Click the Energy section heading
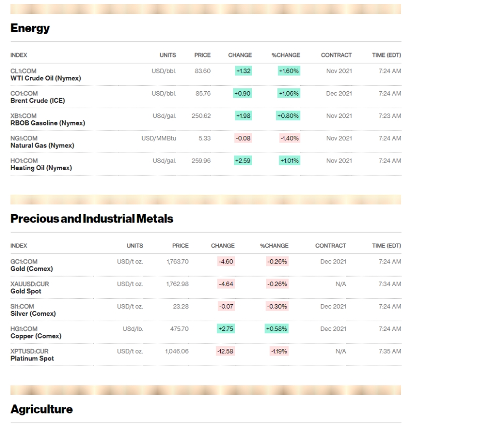The width and height of the screenshot is (504, 425). (30, 29)
